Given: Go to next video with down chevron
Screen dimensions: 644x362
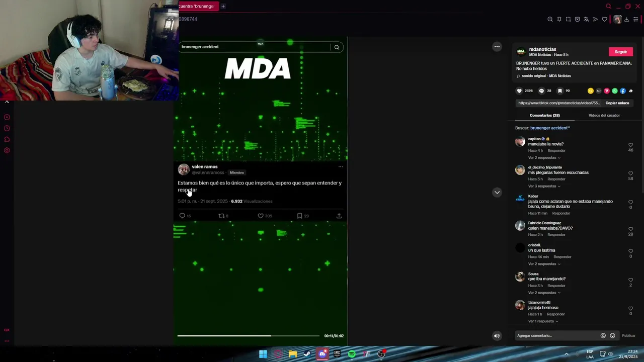Looking at the screenshot, I should pyautogui.click(x=497, y=192).
